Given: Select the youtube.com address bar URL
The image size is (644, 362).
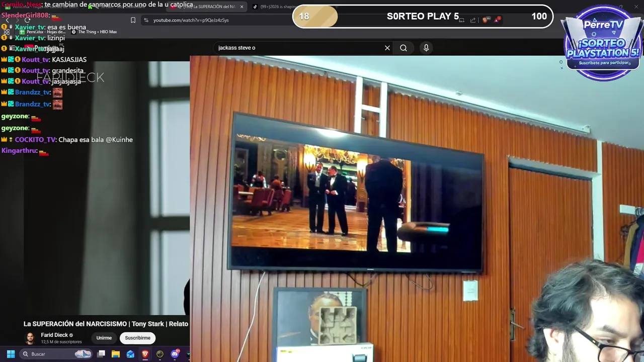Looking at the screenshot, I should click(191, 20).
